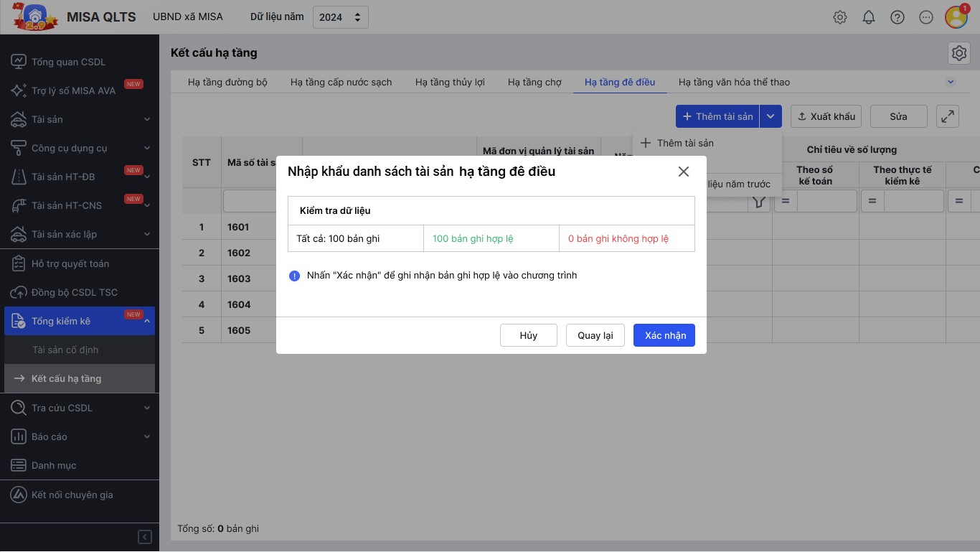Click the fullscreen expand icon beside Sửa
The image size is (980, 552).
(948, 116)
